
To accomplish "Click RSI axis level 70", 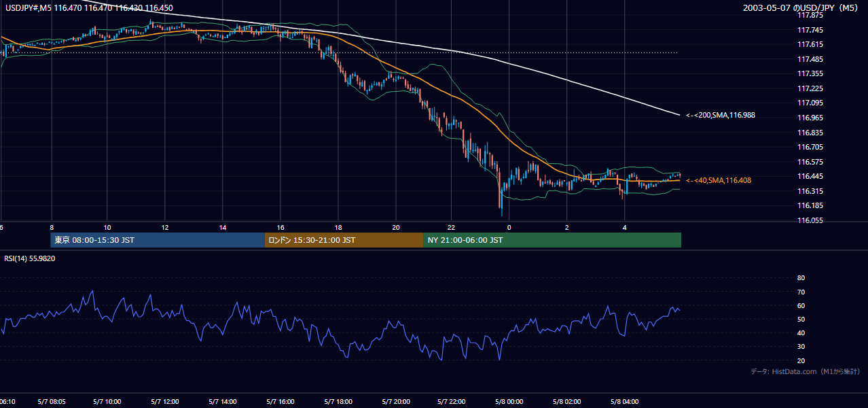I will [801, 292].
